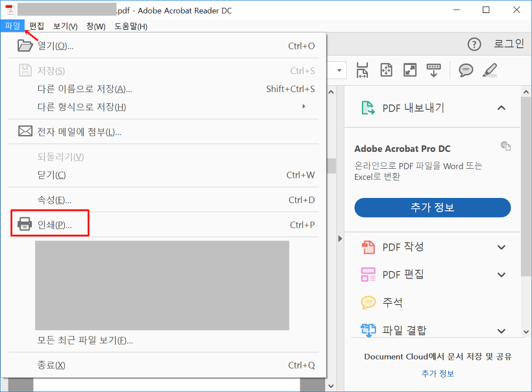Select the highlighter pen tool

pos(490,70)
